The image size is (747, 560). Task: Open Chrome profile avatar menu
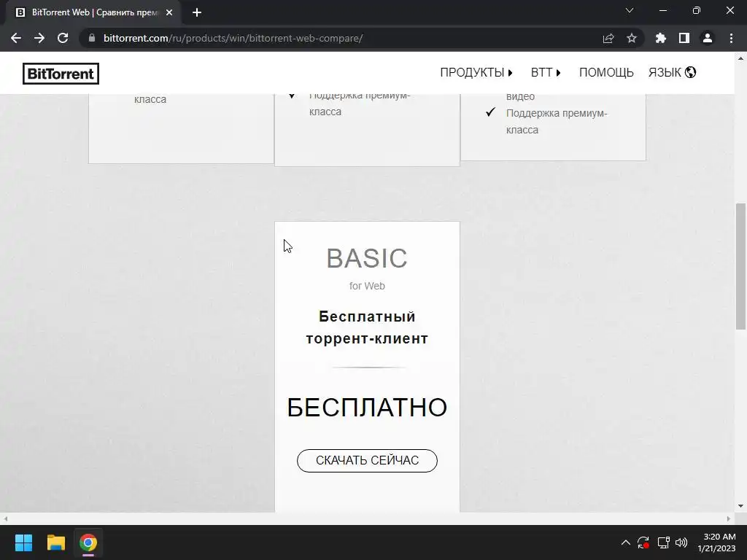tap(708, 38)
